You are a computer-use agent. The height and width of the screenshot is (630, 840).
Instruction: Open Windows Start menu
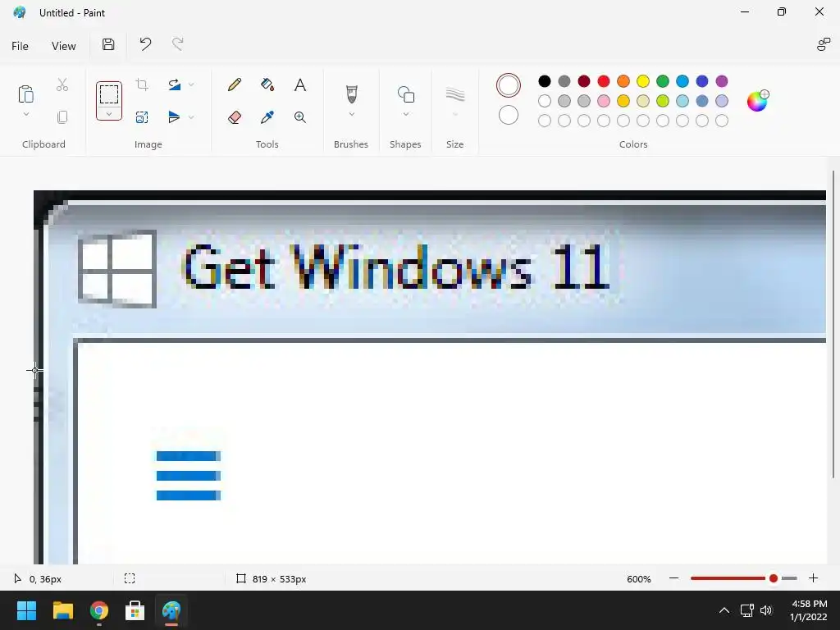tap(26, 610)
